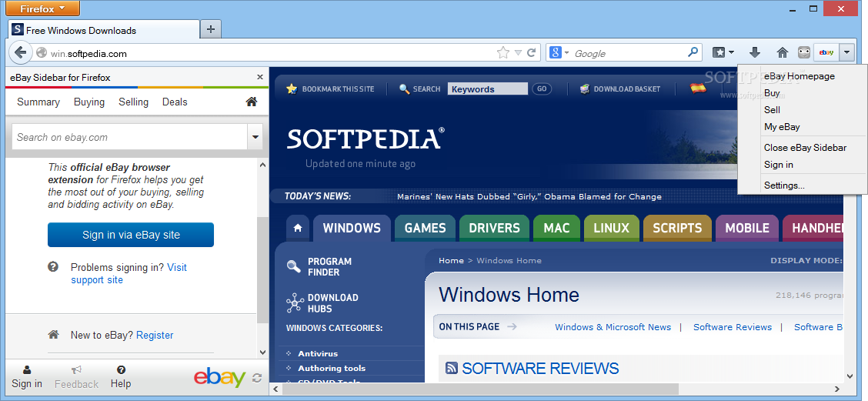
Task: Open the SCRIPTS category tab
Action: tap(677, 228)
